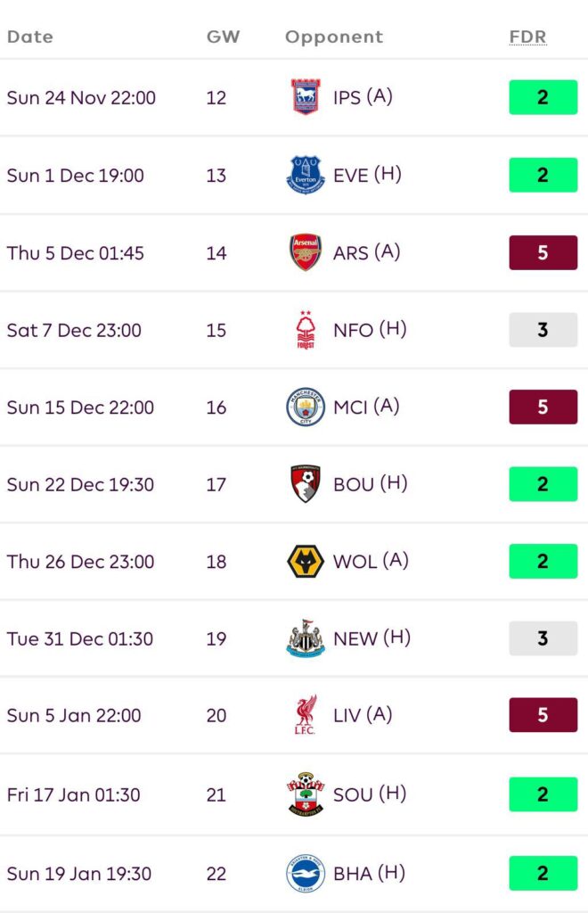Click the green FDR 2 badge for Ipswich
588x913 pixels.
click(x=543, y=97)
